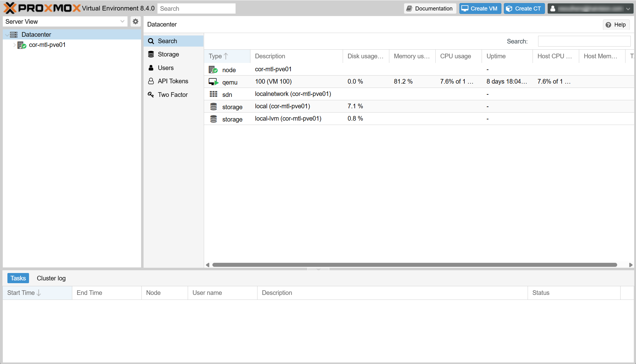This screenshot has height=364, width=636.
Task: Sort by Start Time column header
Action: click(37, 293)
